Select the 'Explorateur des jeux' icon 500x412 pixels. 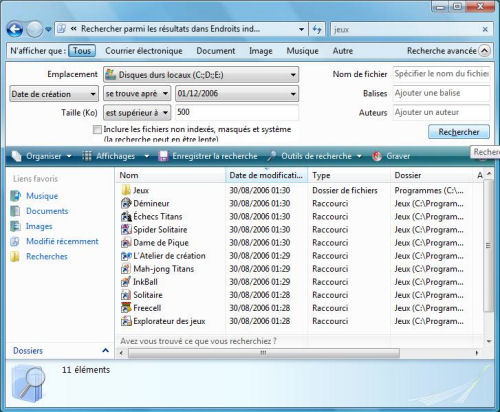coord(126,321)
